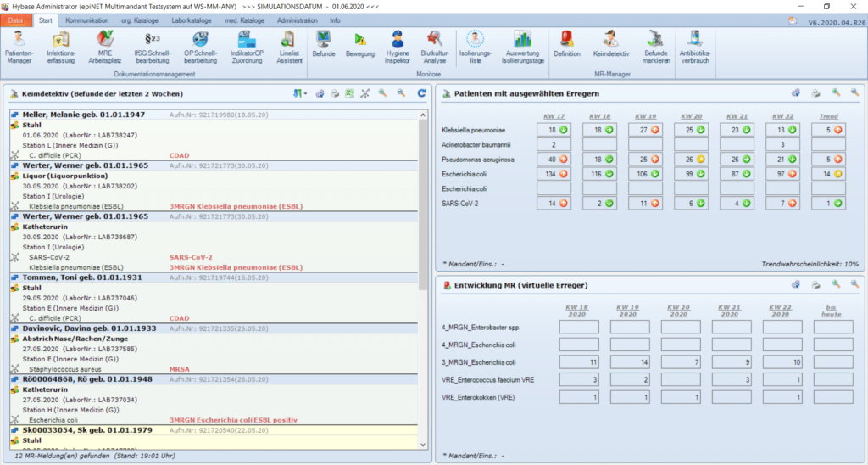Click the Trend column header link
This screenshot has height=465, width=868.
(828, 116)
